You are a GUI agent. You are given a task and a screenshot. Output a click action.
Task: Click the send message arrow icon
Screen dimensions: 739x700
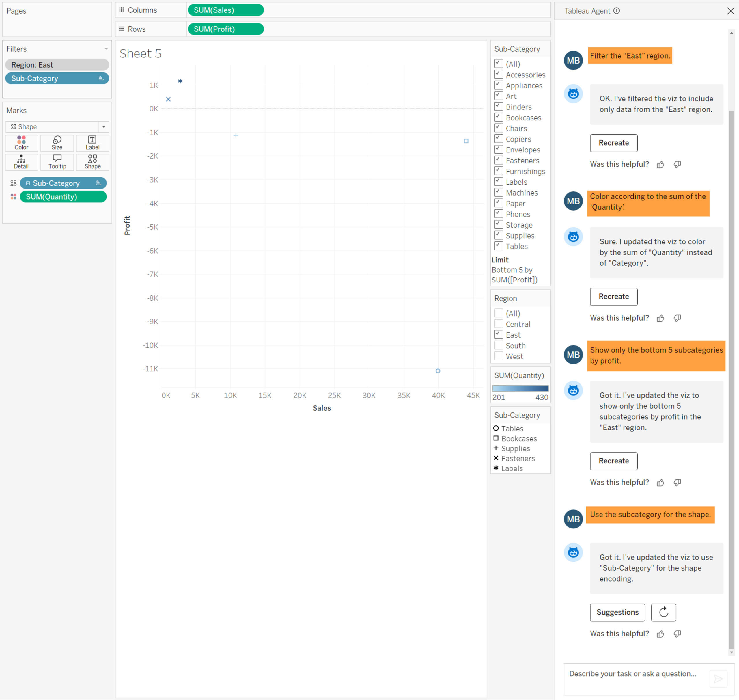tap(718, 679)
